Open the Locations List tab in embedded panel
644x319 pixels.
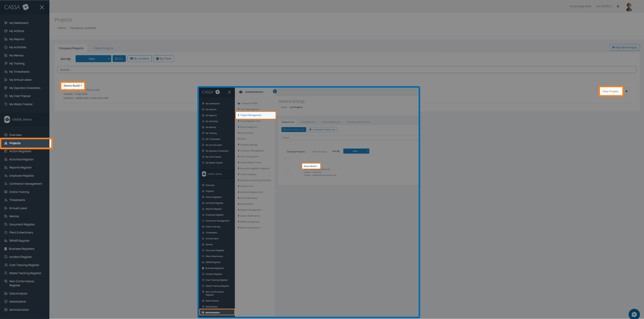(308, 122)
